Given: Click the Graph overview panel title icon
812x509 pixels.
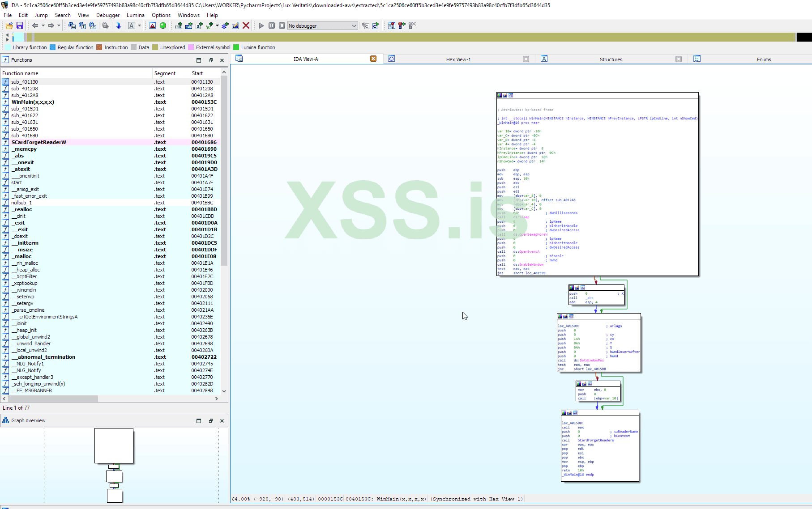Looking at the screenshot, I should coord(6,420).
